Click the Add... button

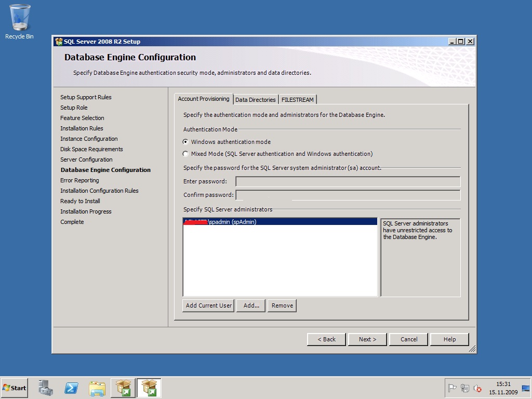click(251, 305)
